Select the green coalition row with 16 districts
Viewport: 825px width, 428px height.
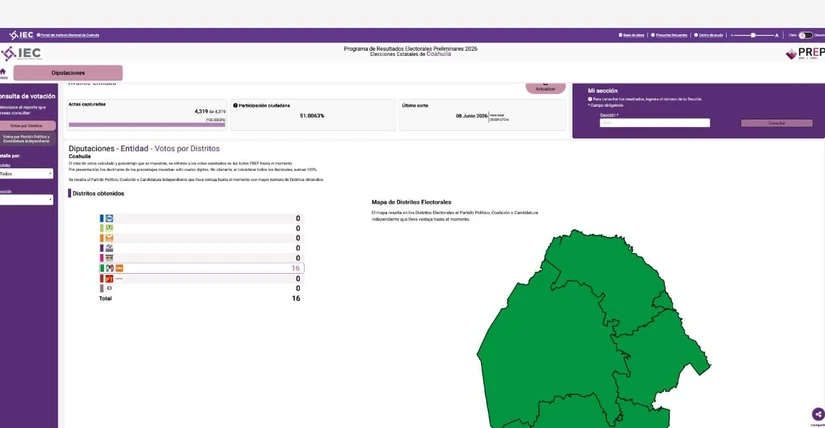point(202,268)
